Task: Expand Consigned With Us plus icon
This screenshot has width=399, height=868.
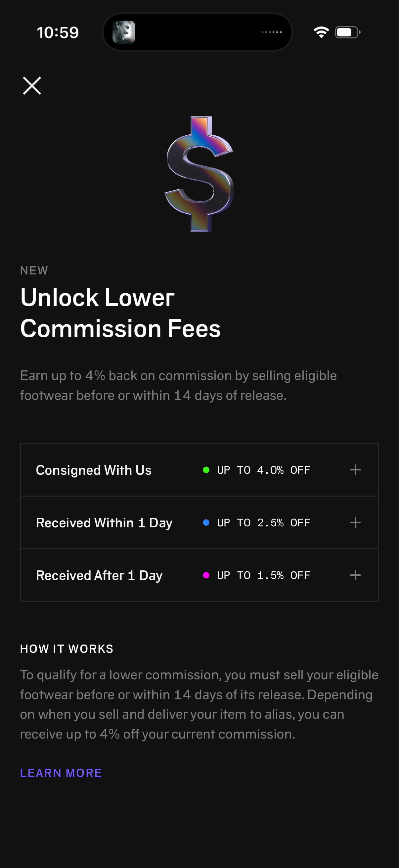Action: tap(355, 470)
